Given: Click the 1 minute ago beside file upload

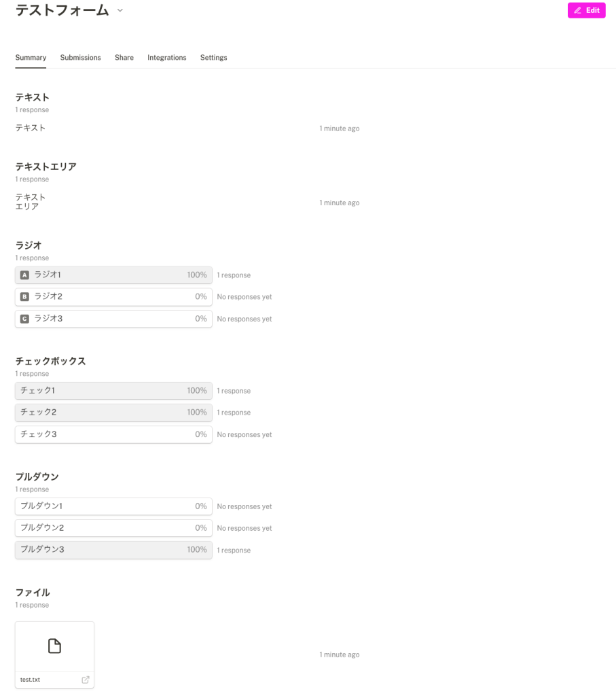Looking at the screenshot, I should coord(340,655).
